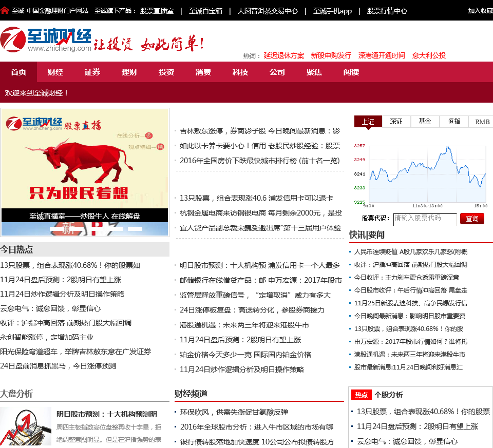Focus the 股票代码 input field
The height and width of the screenshot is (448, 493).
click(x=425, y=219)
